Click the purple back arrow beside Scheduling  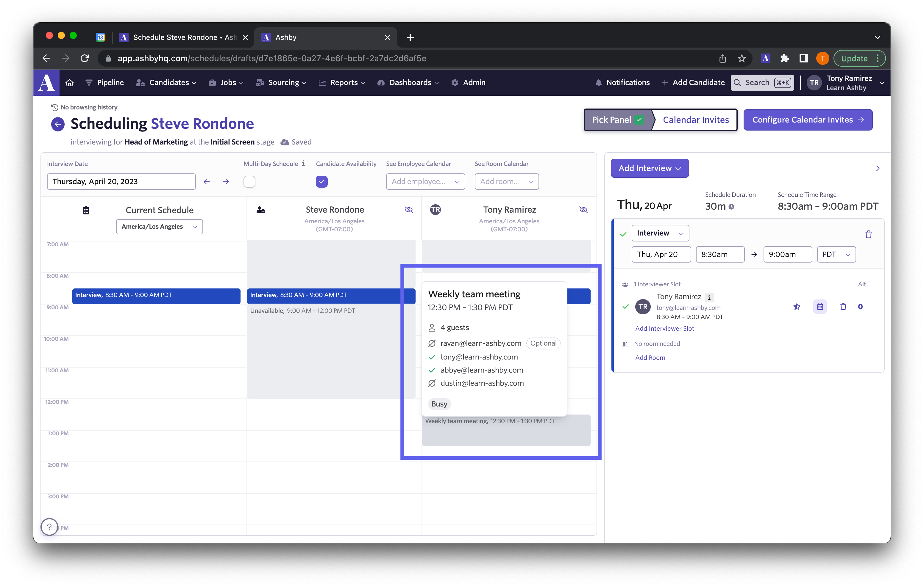pyautogui.click(x=58, y=124)
